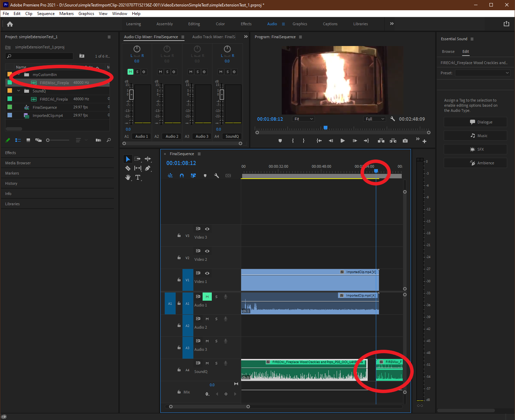
Task: Click the Audio 1 volume fader
Action: (x=131, y=94)
